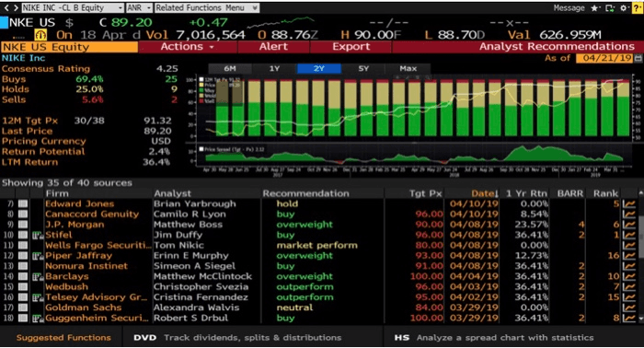
Task: Open chart icon for the Barclays row
Action: click(628, 276)
